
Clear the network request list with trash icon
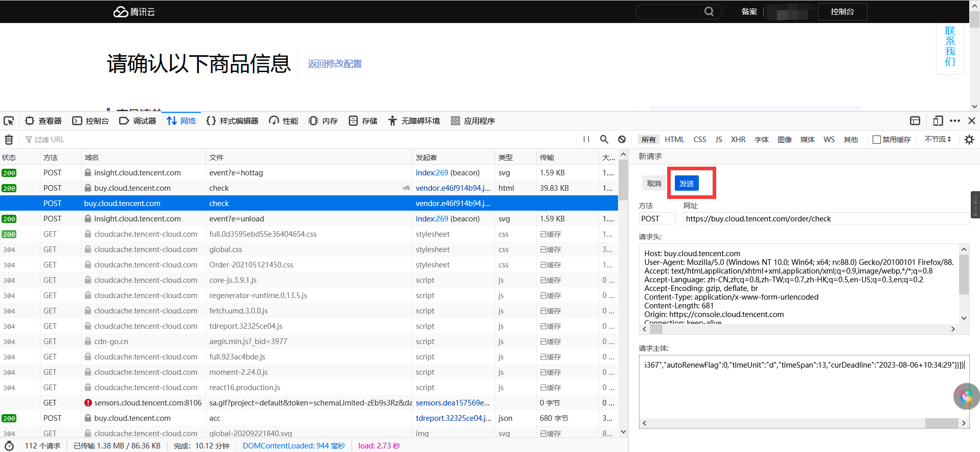click(9, 140)
